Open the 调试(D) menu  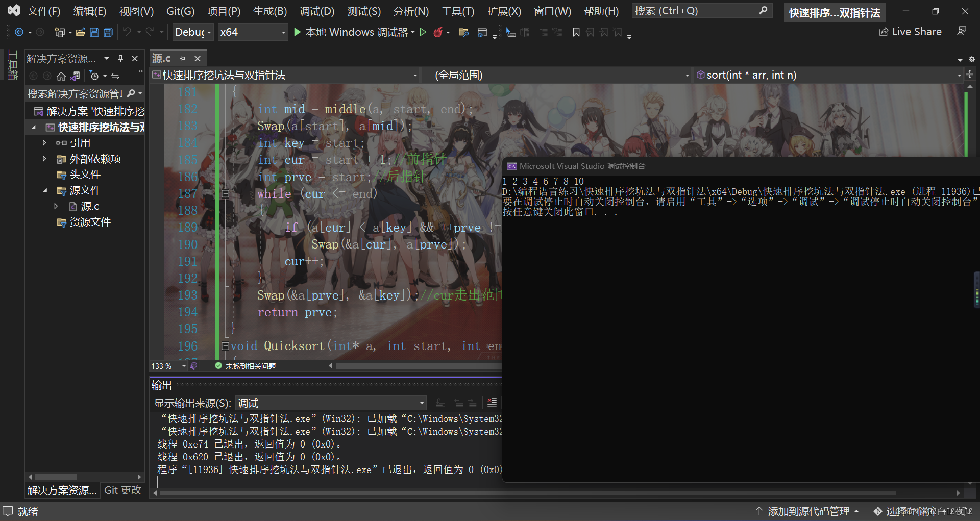pos(317,11)
